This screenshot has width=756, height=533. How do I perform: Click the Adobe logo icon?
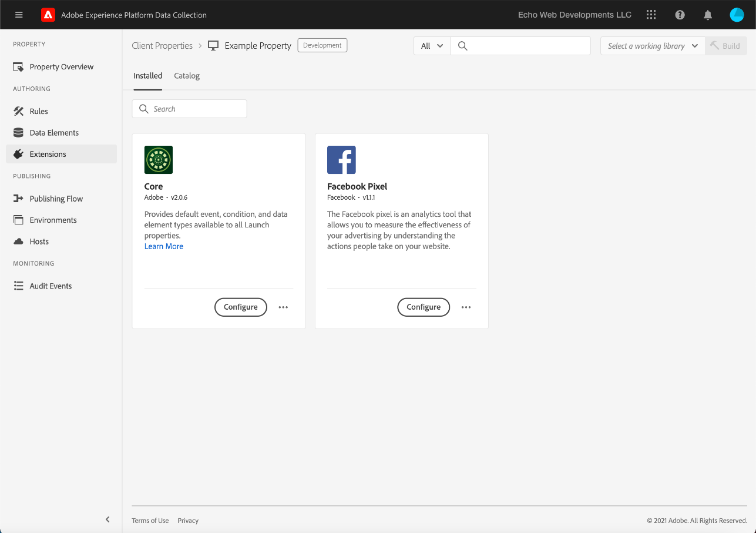(x=48, y=15)
